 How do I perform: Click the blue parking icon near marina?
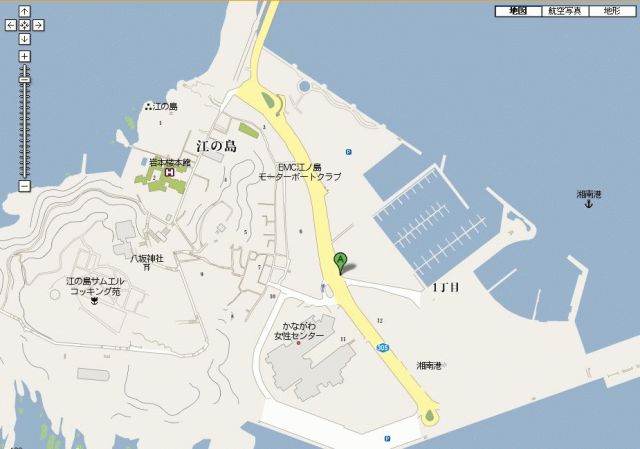pyautogui.click(x=348, y=152)
